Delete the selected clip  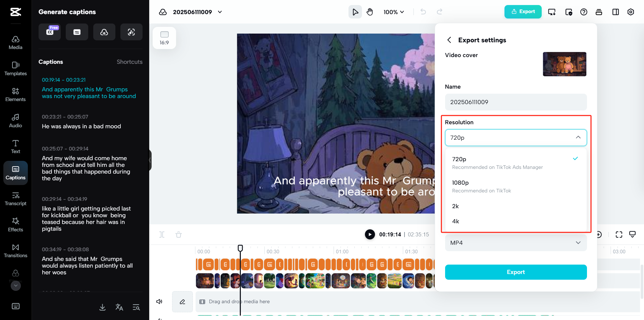tap(178, 234)
